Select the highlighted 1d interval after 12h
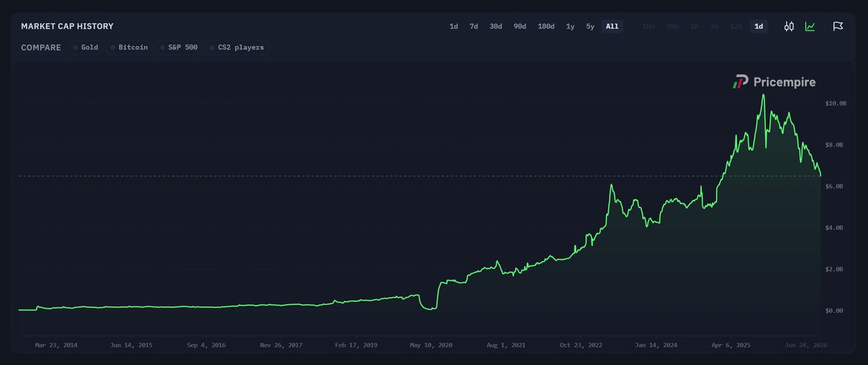Screen dimensions: 868x365 click(759, 27)
